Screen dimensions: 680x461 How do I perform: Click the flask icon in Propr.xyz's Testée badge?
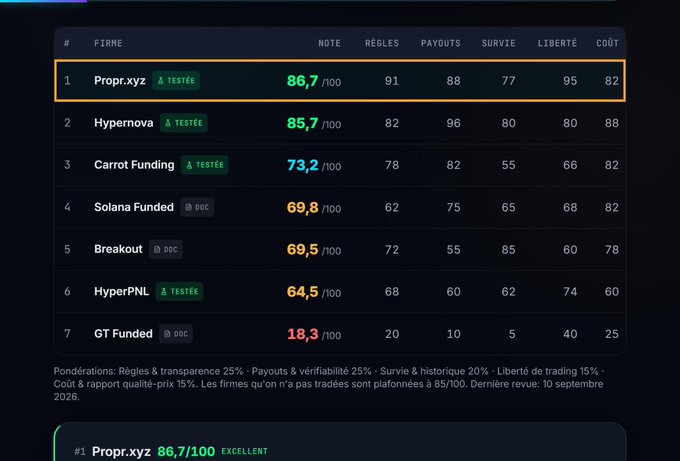click(161, 81)
